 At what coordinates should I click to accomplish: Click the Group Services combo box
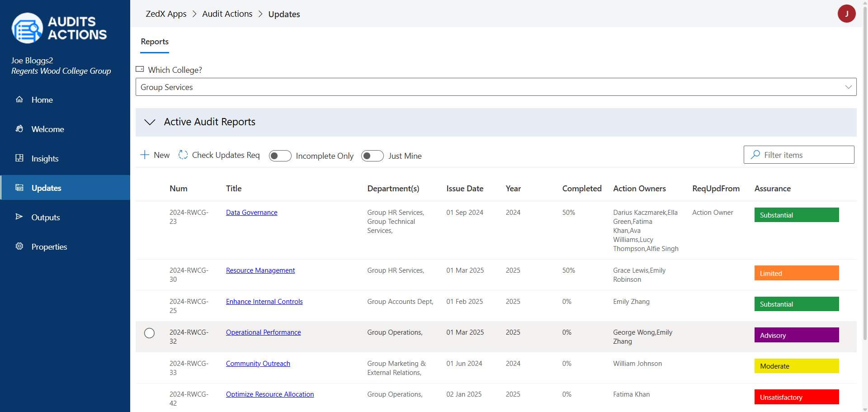(496, 87)
